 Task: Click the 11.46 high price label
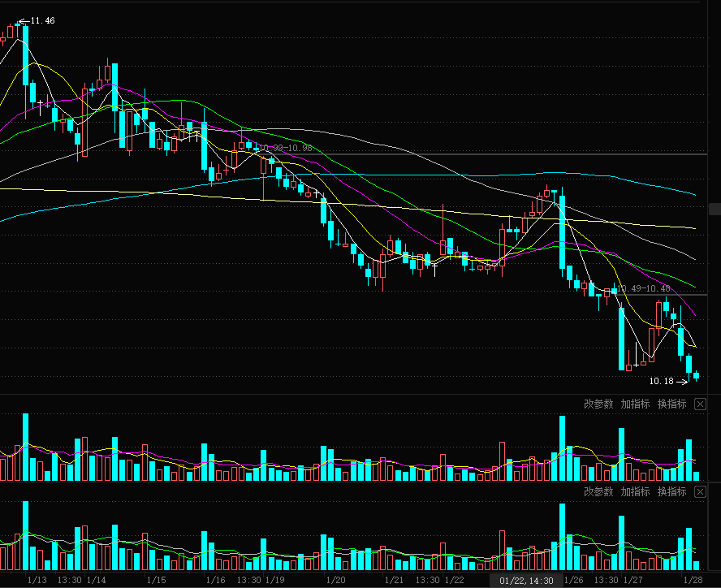click(42, 20)
